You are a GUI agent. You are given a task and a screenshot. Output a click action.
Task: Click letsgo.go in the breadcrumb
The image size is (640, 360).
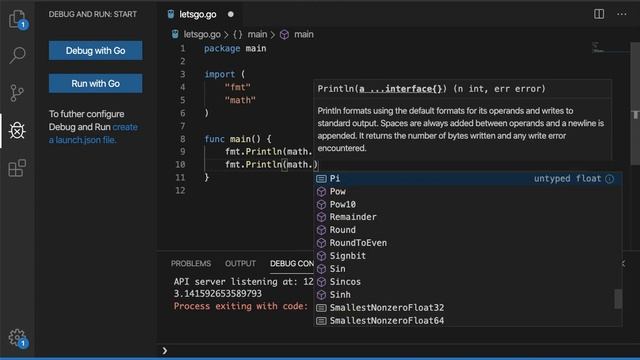(202, 34)
